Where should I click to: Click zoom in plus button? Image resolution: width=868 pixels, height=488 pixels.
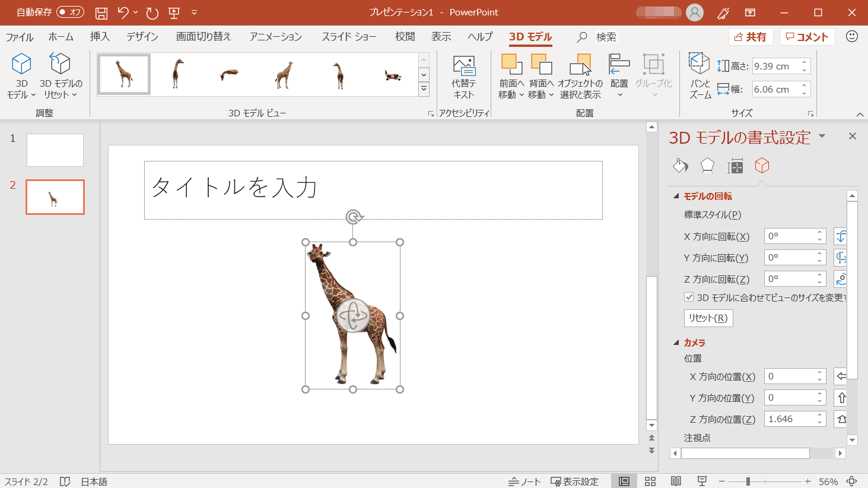807,481
